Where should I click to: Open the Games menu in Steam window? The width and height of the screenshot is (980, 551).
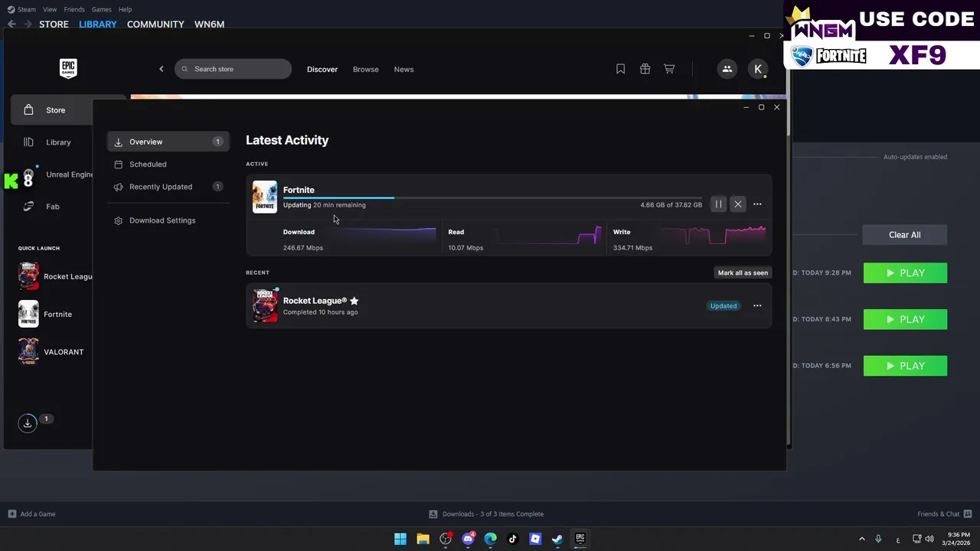101,9
